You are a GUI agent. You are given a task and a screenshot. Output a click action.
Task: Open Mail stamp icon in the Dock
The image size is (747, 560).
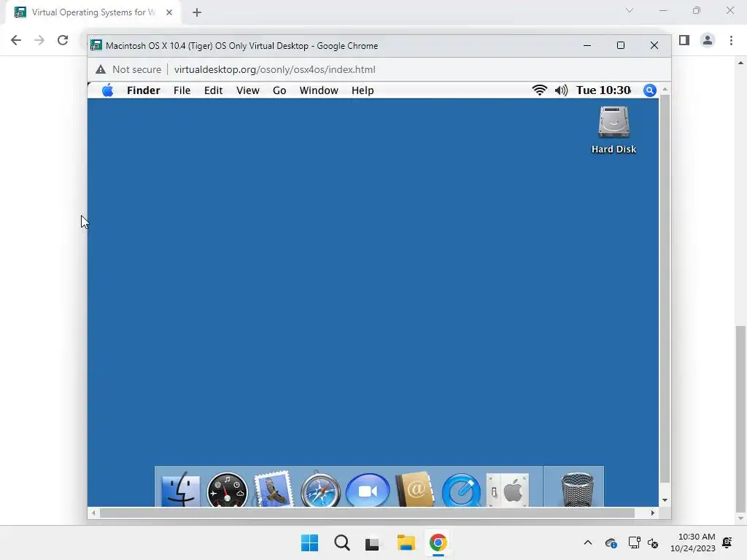pos(274,489)
